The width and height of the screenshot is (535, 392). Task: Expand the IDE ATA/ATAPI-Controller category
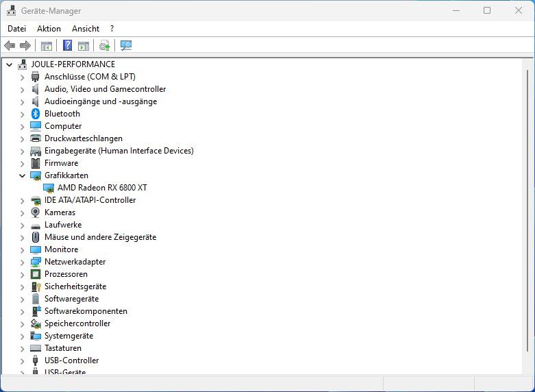(x=22, y=200)
